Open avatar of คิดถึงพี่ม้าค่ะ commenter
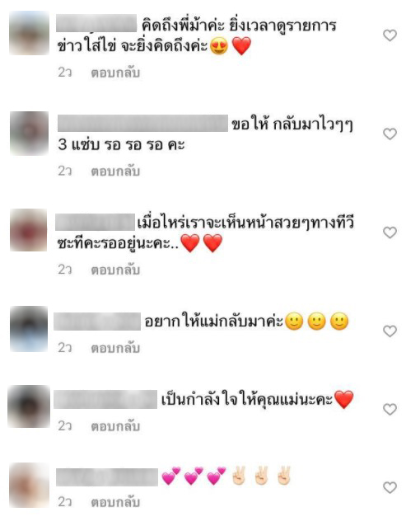This screenshot has height=526, width=420. pos(29,33)
